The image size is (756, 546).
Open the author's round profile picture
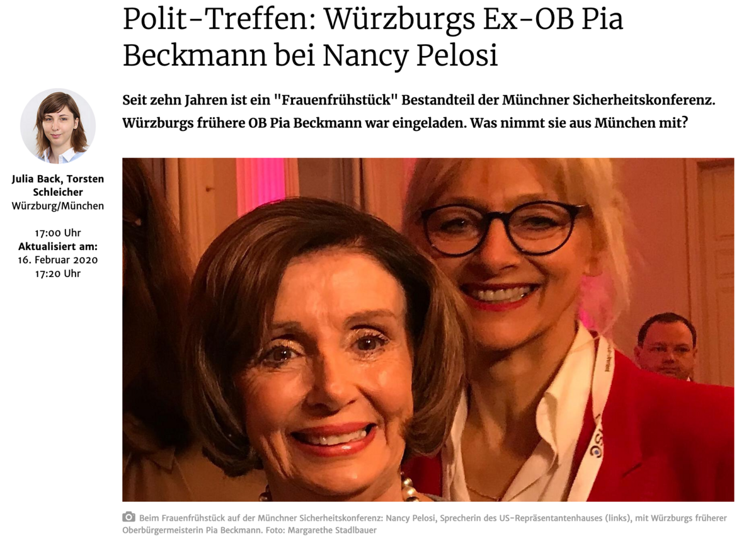click(x=58, y=127)
